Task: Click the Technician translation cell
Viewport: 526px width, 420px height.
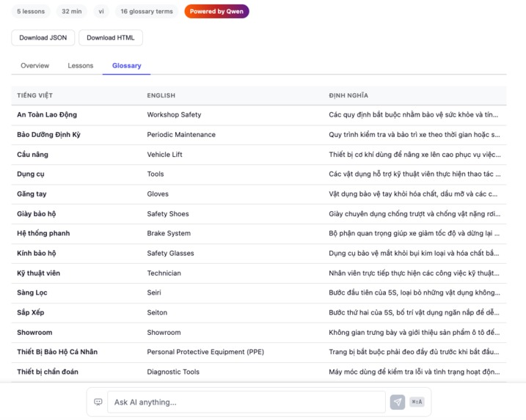Action: (164, 273)
